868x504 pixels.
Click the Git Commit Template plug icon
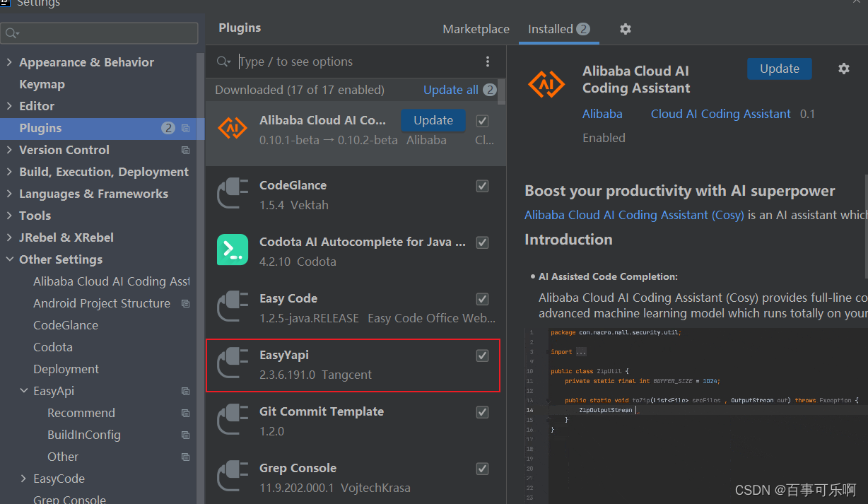point(233,420)
